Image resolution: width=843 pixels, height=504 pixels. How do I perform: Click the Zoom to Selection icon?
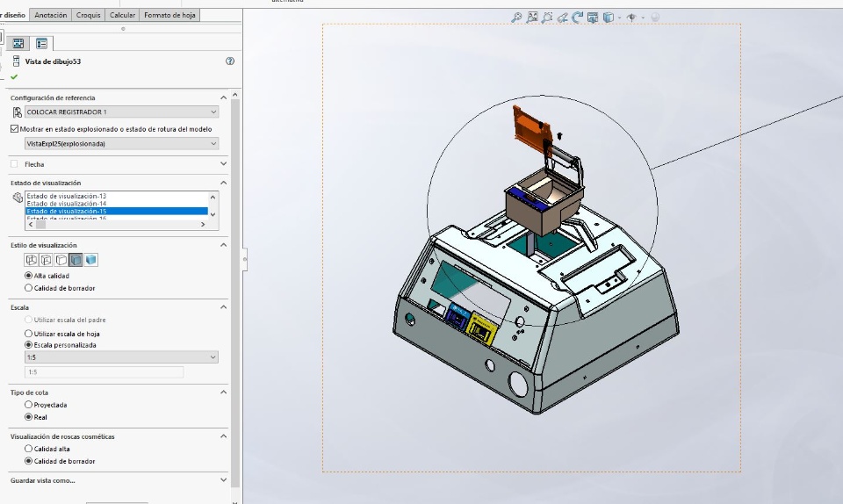tap(547, 18)
